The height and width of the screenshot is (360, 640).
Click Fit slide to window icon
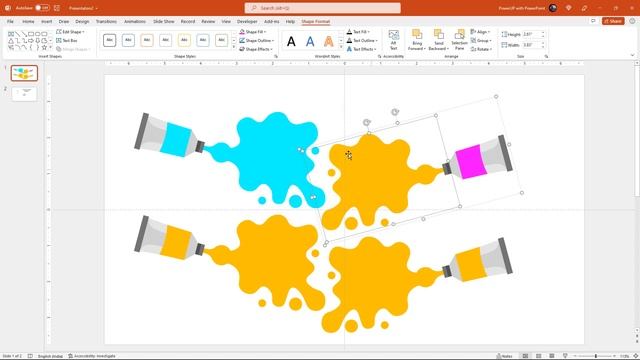[x=636, y=356]
